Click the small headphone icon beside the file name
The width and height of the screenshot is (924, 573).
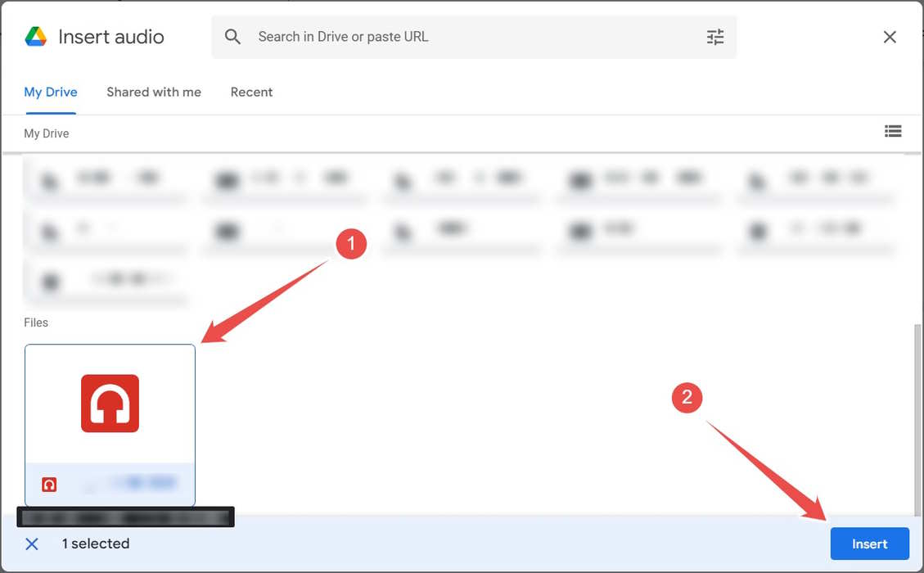pos(48,483)
